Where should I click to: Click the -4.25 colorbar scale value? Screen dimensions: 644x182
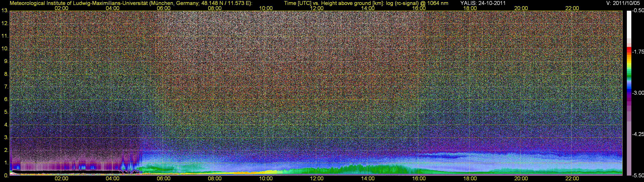point(638,134)
